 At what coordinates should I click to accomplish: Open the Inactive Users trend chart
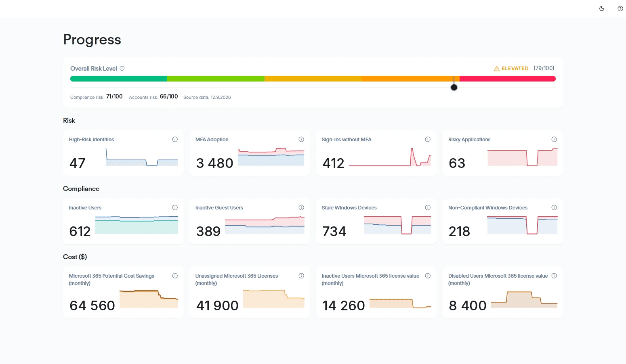tap(137, 225)
